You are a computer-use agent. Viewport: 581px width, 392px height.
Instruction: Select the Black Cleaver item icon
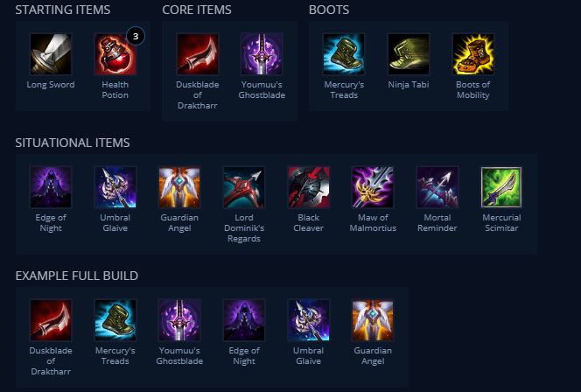[309, 187]
